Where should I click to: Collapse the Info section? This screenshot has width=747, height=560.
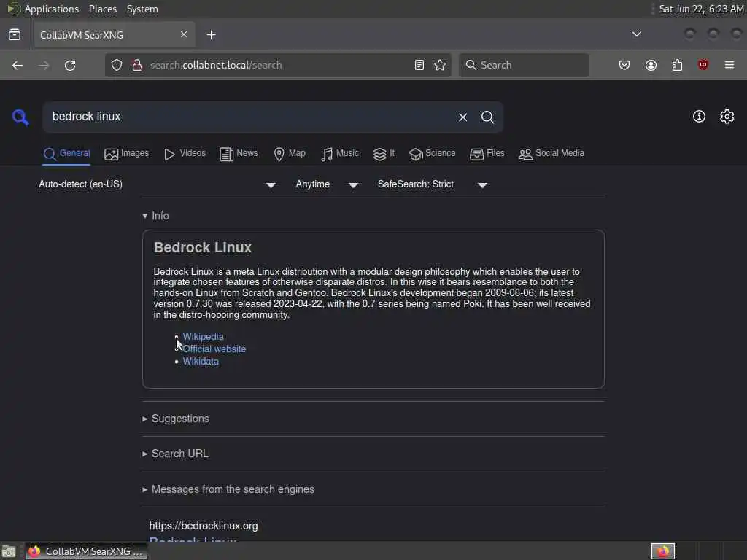(x=156, y=216)
